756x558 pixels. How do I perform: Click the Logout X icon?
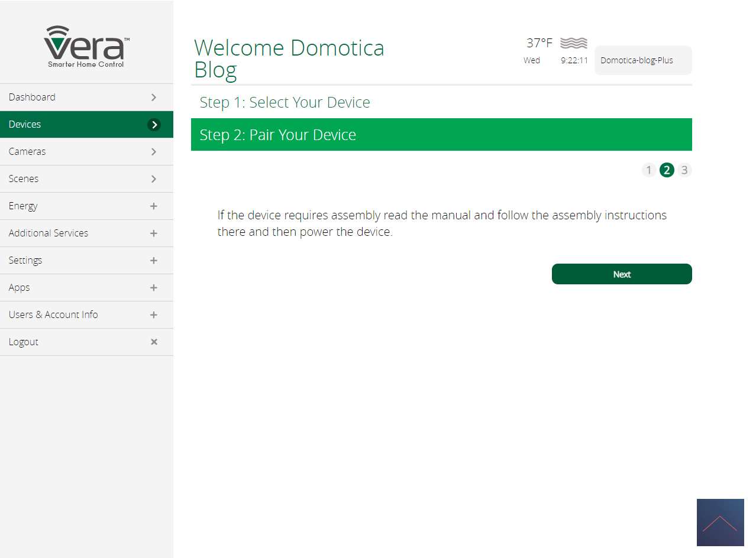point(154,342)
